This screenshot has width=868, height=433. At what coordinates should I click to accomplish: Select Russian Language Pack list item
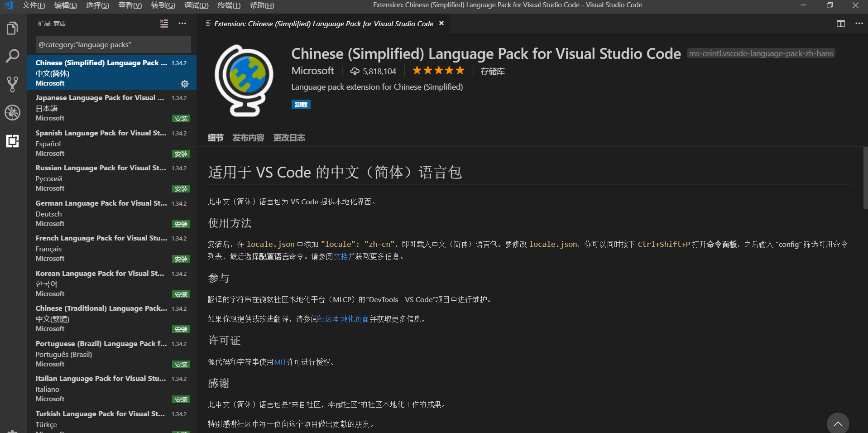pos(111,178)
